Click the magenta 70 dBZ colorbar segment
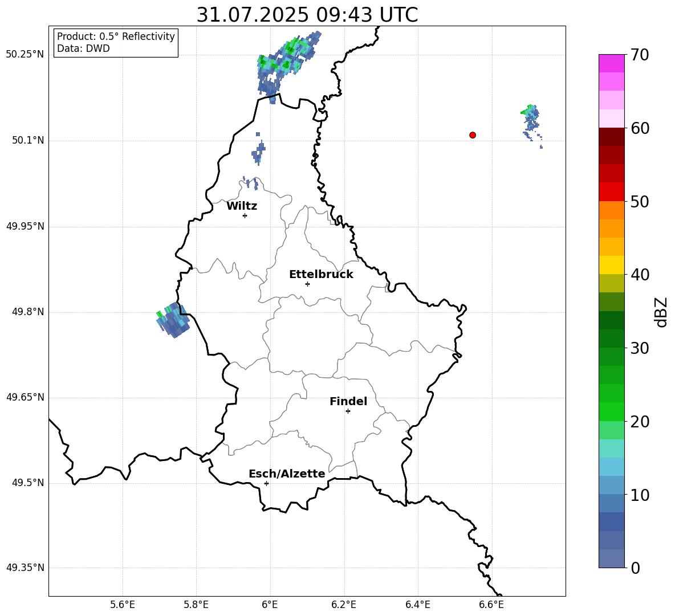 [x=612, y=63]
